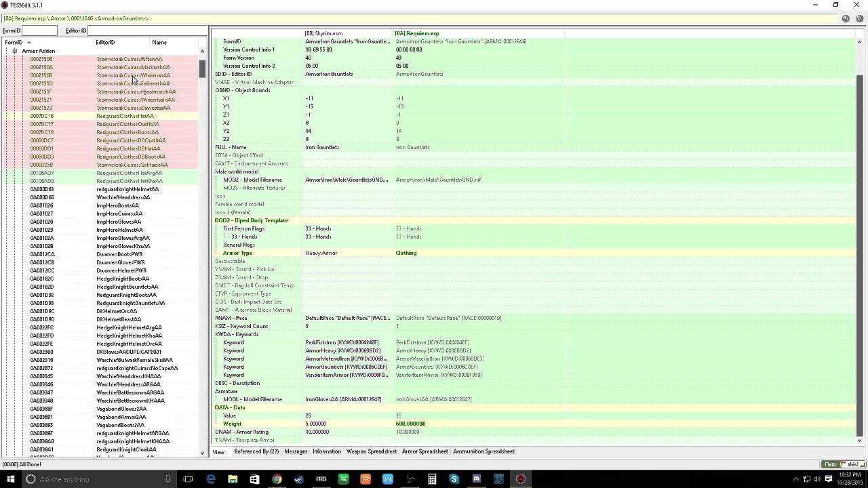Focus the FormID search field

pyautogui.click(x=39, y=30)
